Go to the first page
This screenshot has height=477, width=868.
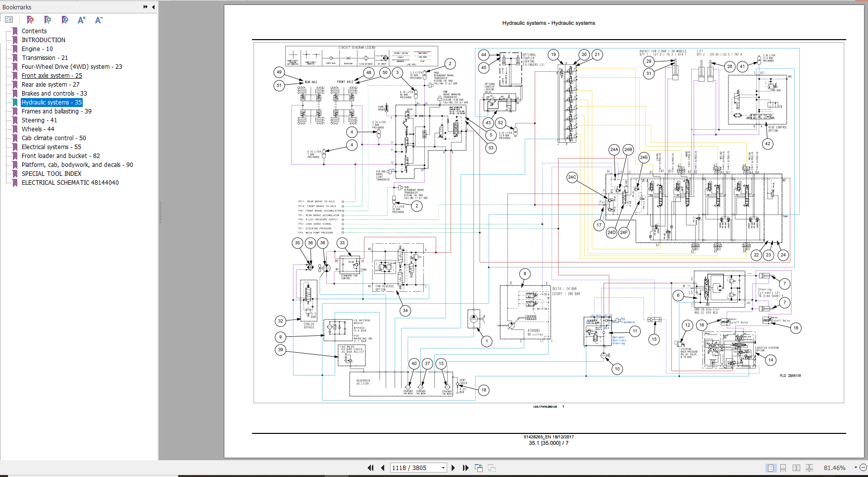pos(370,468)
